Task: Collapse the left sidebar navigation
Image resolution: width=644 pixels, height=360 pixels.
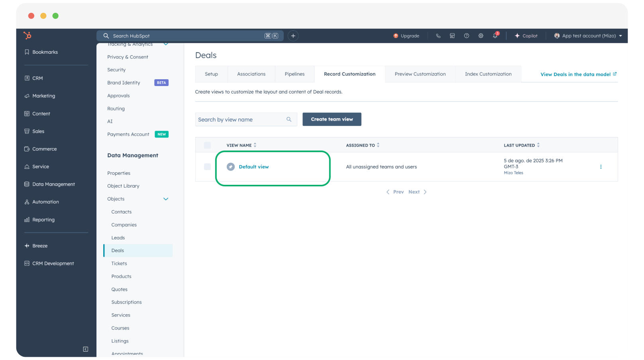Action: (x=85, y=349)
